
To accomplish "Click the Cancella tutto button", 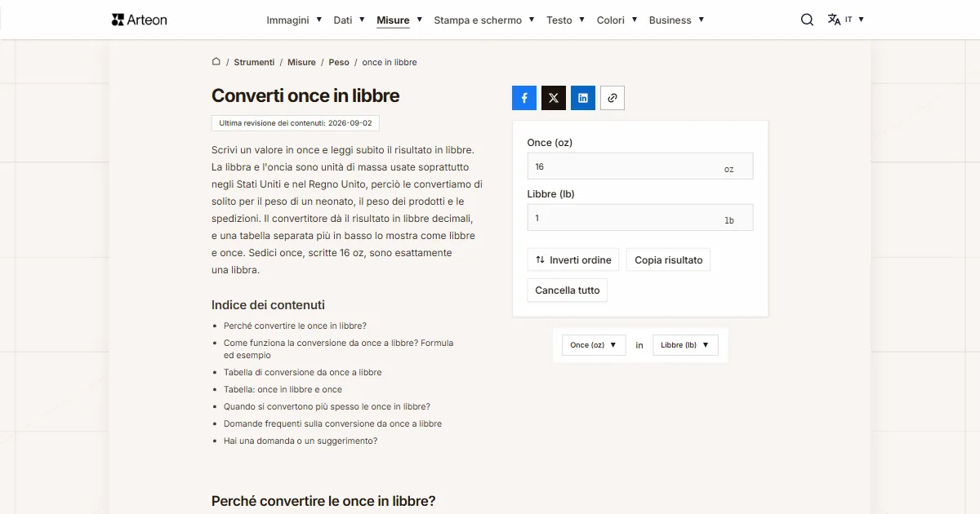I will [568, 290].
